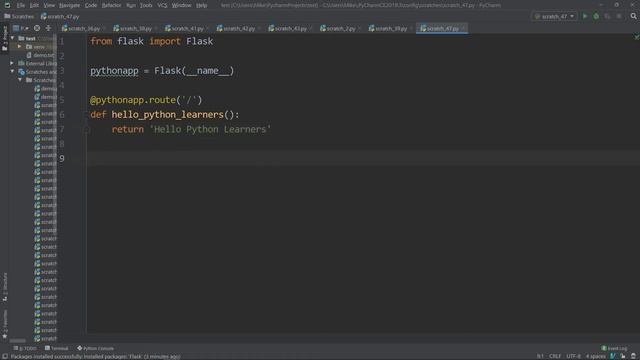Open the Project view selector
The height and width of the screenshot is (360, 640).
point(20,28)
